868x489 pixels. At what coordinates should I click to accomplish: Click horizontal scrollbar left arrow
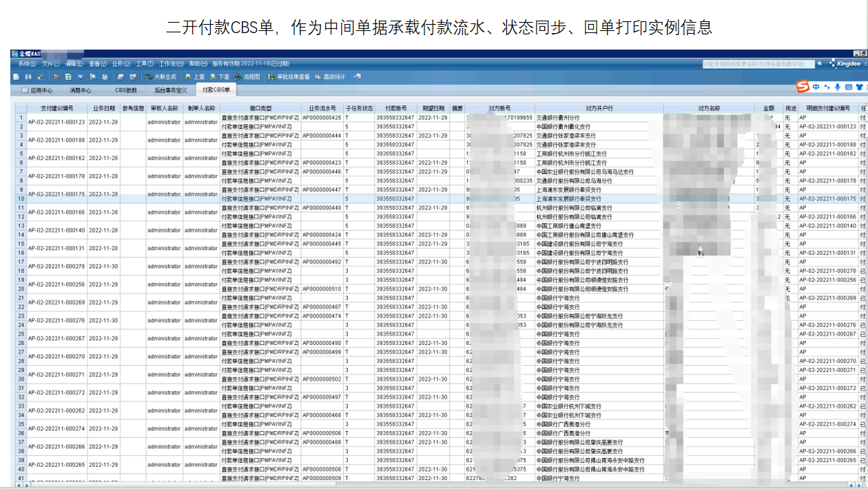[x=19, y=485]
